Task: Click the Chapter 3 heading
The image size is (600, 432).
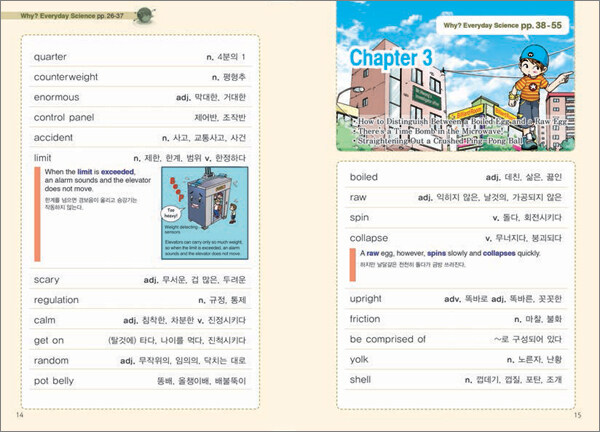Action: click(x=391, y=58)
